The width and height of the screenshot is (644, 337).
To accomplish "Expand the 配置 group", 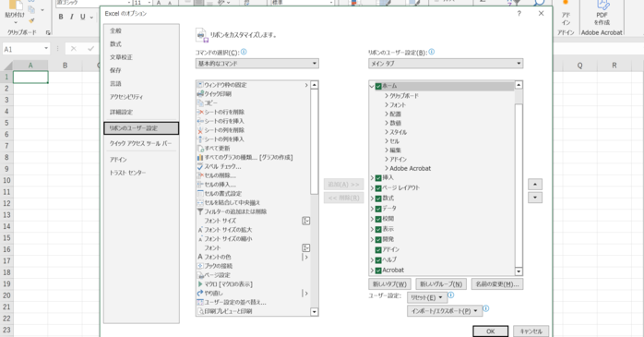I will pyautogui.click(x=387, y=114).
